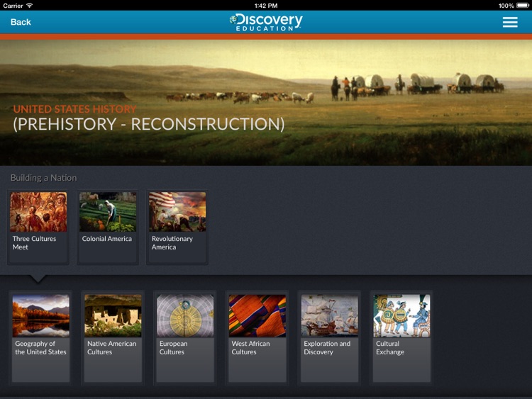Tap the Back button
Screen dimensions: 532x399
click(21, 22)
